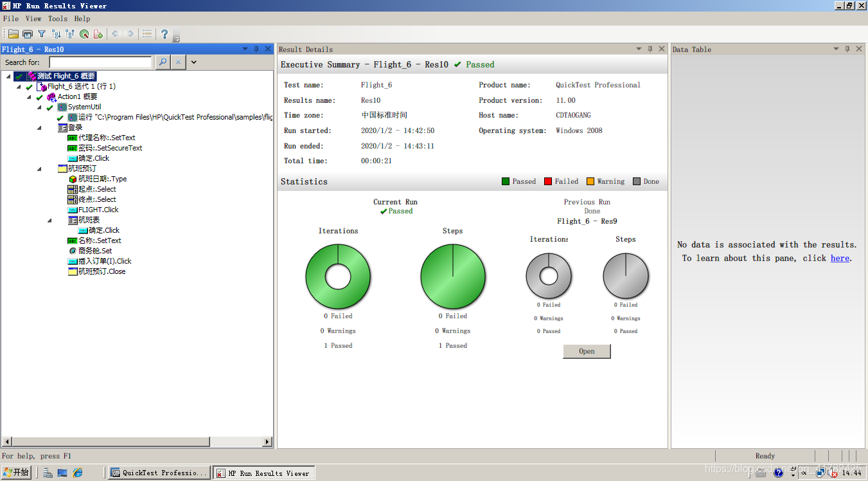Close the Flight_6 - Res10 tree pane
Image resolution: width=868 pixels, height=481 pixels.
click(268, 49)
